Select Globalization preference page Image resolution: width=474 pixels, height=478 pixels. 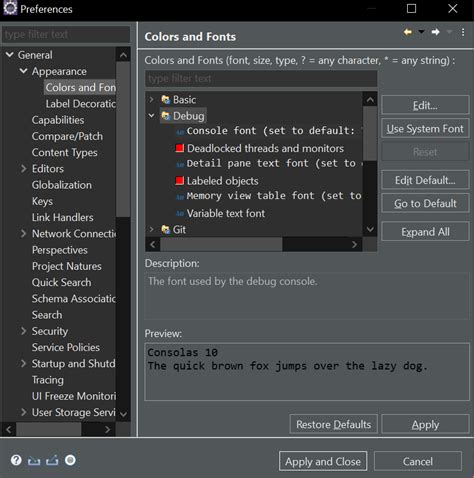click(61, 185)
